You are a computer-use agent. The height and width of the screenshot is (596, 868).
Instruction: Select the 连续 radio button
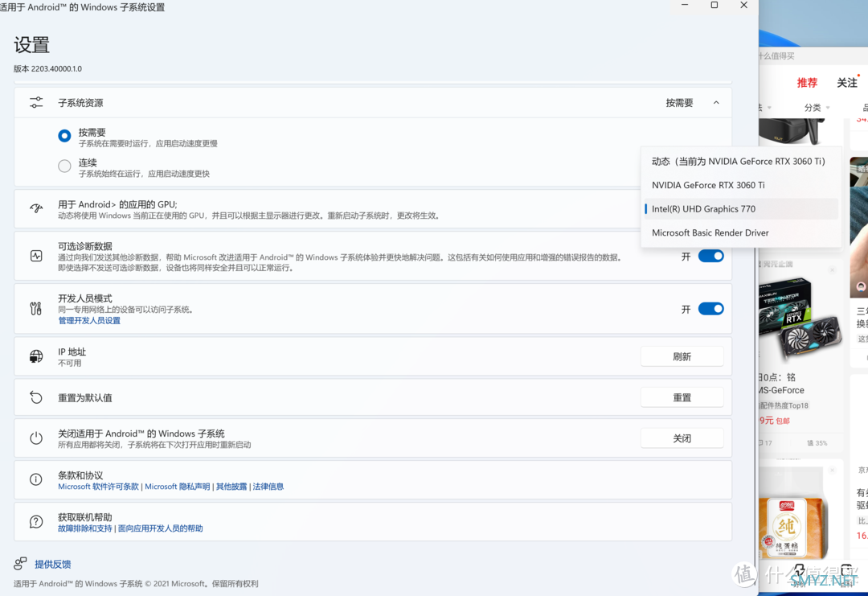pyautogui.click(x=64, y=166)
